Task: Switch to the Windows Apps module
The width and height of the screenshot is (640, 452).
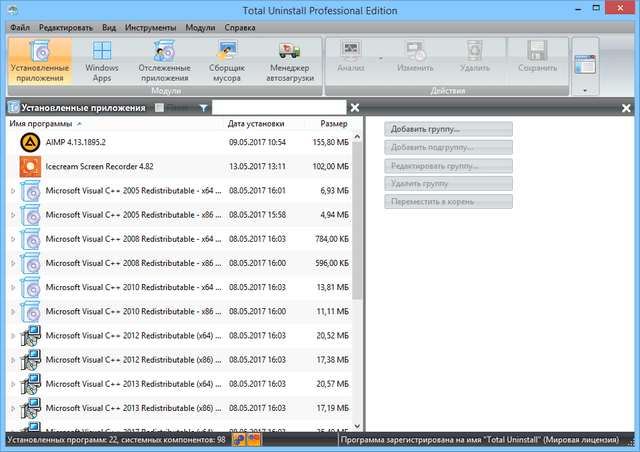Action: pyautogui.click(x=102, y=61)
